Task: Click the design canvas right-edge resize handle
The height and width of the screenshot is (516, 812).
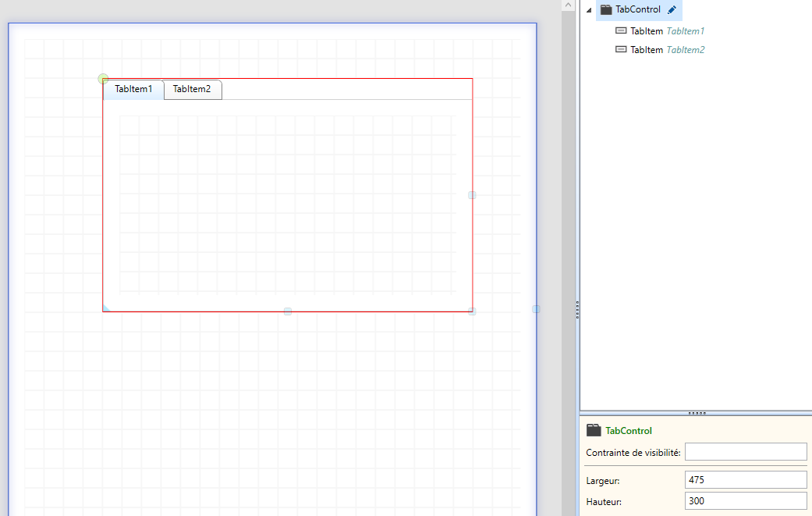Action: click(x=536, y=309)
